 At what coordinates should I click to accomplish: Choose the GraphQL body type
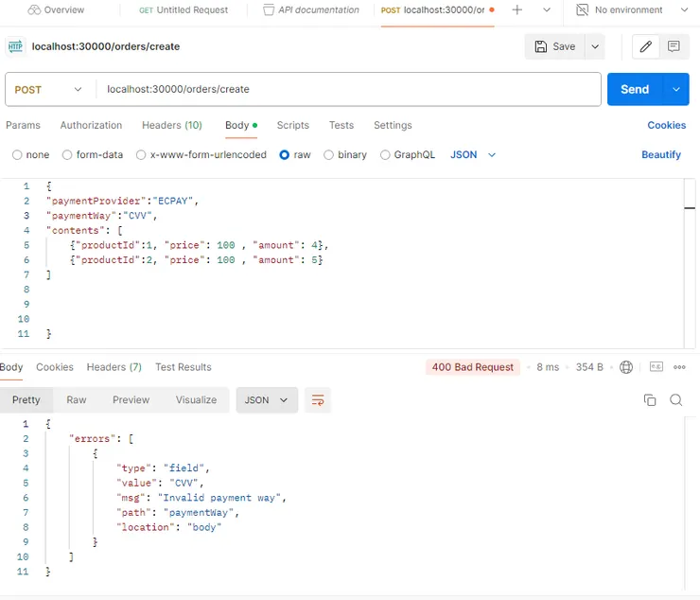385,155
